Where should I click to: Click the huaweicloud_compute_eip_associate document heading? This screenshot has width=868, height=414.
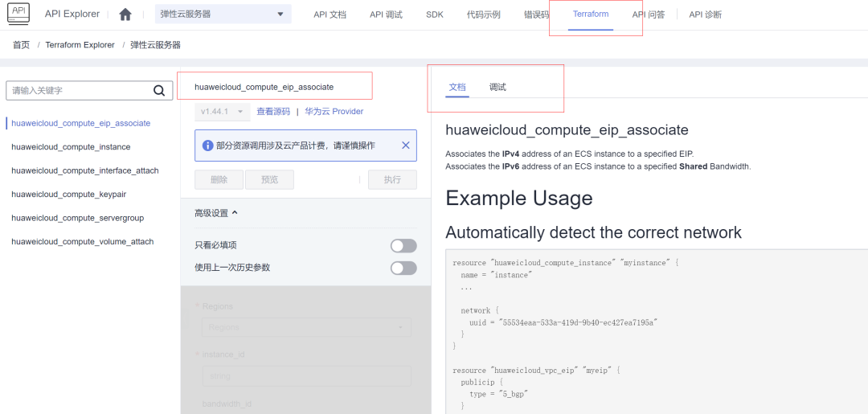[567, 130]
